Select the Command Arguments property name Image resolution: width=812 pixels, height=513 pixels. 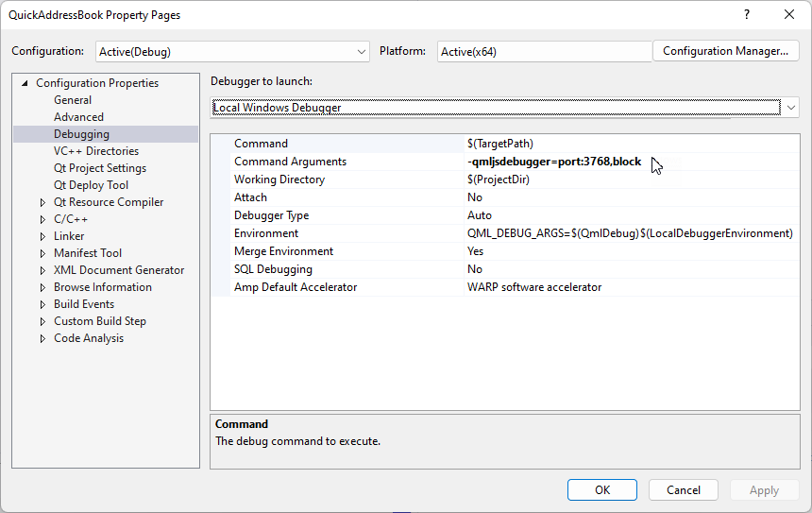click(x=290, y=162)
